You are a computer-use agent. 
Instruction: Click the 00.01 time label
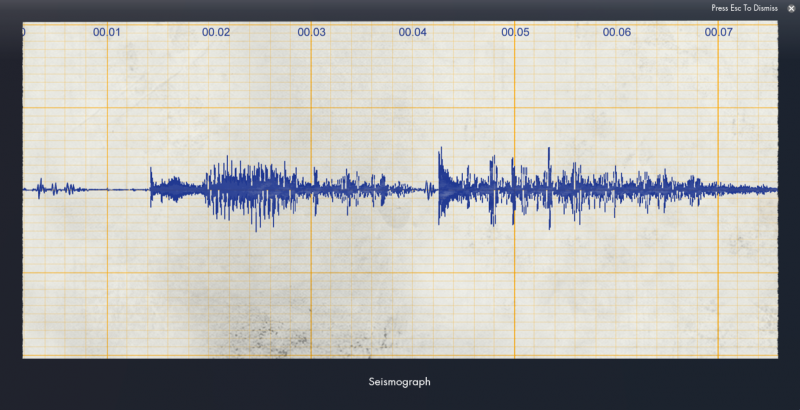click(107, 32)
